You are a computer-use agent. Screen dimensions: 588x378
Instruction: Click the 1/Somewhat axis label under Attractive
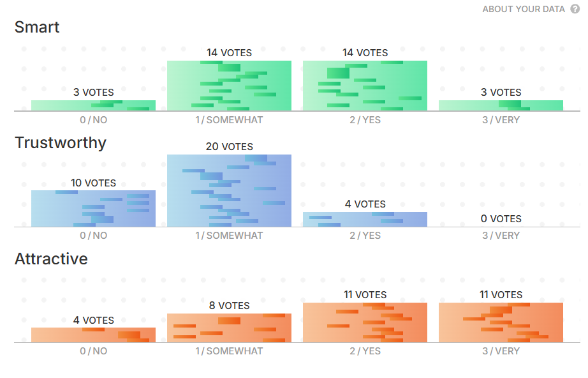tap(229, 351)
